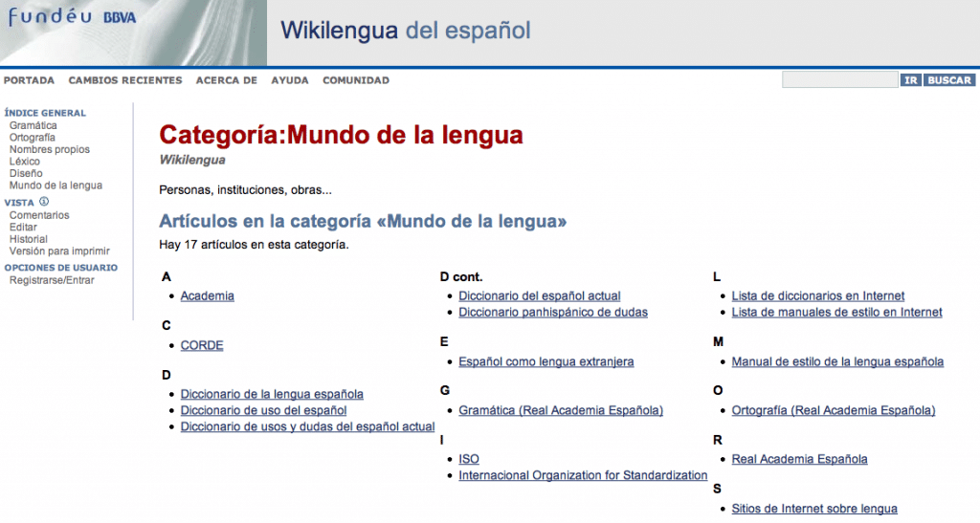Open Gramática (Real Academia Española) link
Viewport: 980px width, 523px height.
pos(561,410)
